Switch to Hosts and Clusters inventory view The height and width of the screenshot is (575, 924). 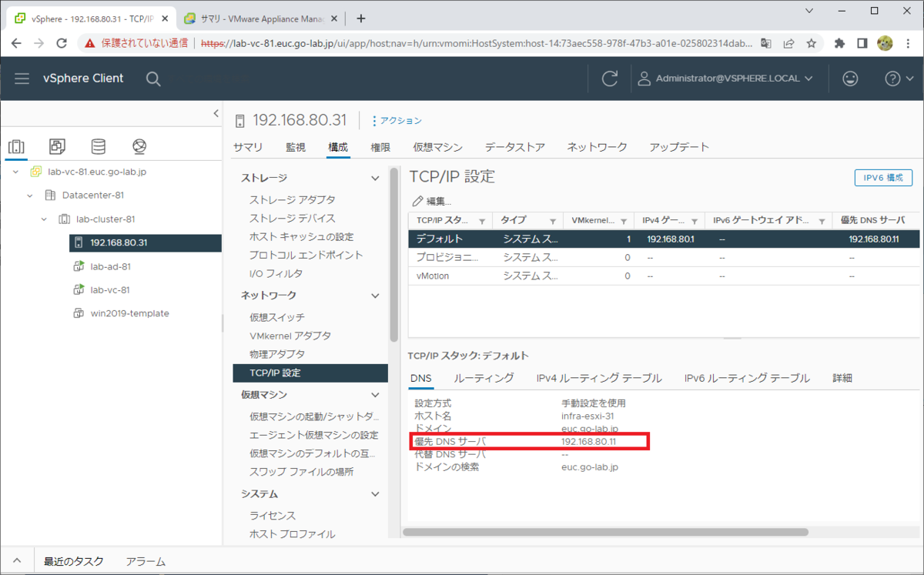(x=17, y=146)
